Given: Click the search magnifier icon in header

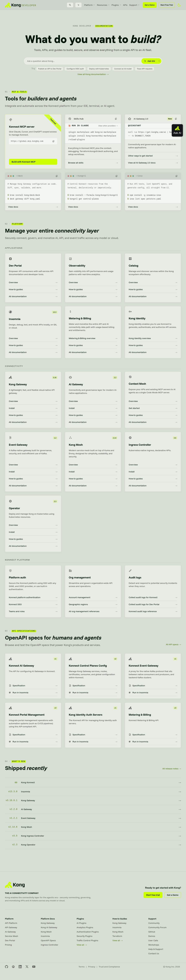Looking at the screenshot, I should (x=70, y=5).
